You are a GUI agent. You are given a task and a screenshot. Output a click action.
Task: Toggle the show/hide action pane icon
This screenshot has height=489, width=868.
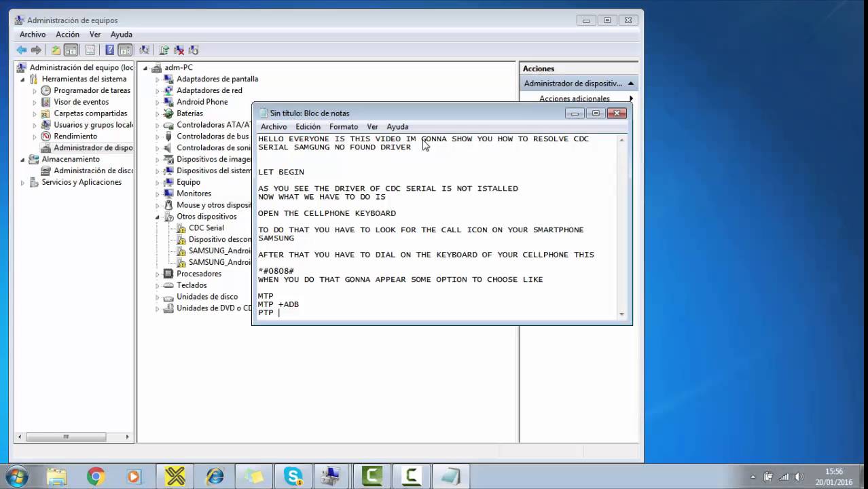coord(125,50)
